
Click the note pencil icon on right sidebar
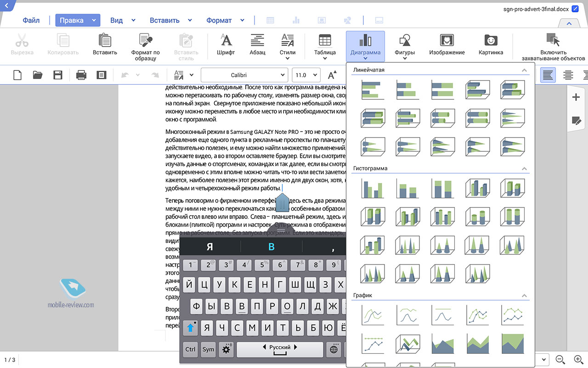click(x=576, y=121)
